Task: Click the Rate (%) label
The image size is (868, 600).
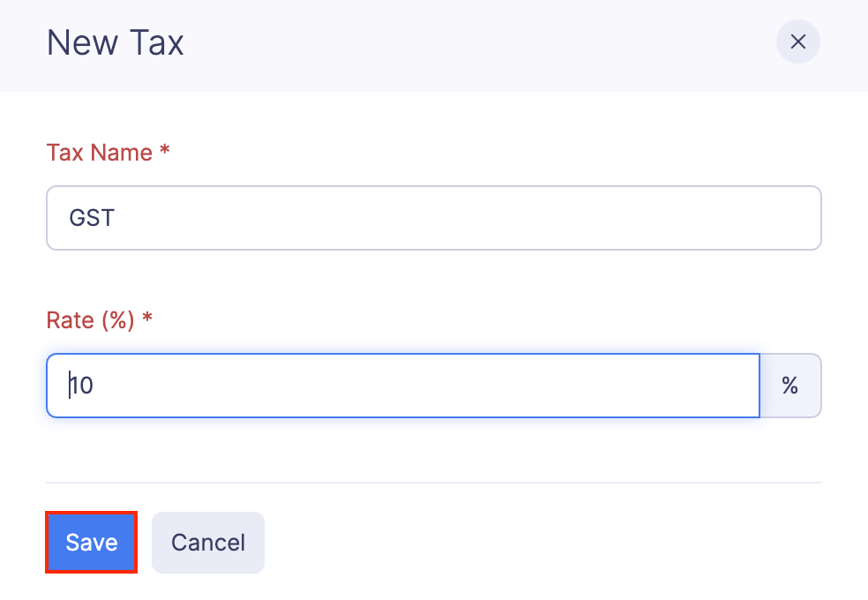Action: click(x=92, y=319)
